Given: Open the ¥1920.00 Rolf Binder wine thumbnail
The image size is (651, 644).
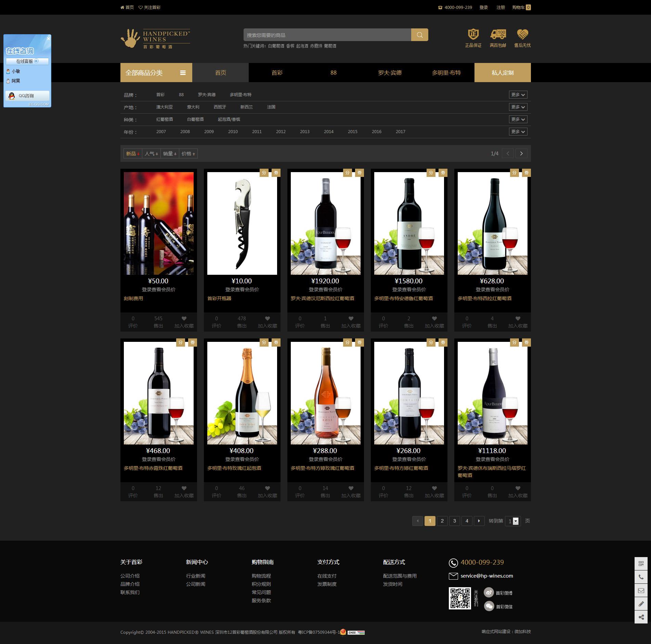Looking at the screenshot, I should [325, 223].
